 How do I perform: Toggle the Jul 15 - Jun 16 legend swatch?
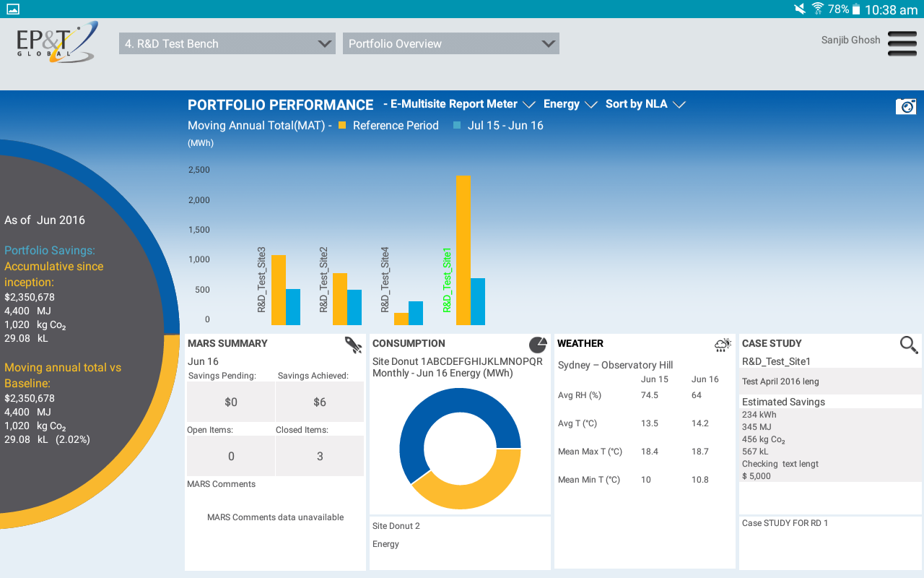click(x=457, y=125)
